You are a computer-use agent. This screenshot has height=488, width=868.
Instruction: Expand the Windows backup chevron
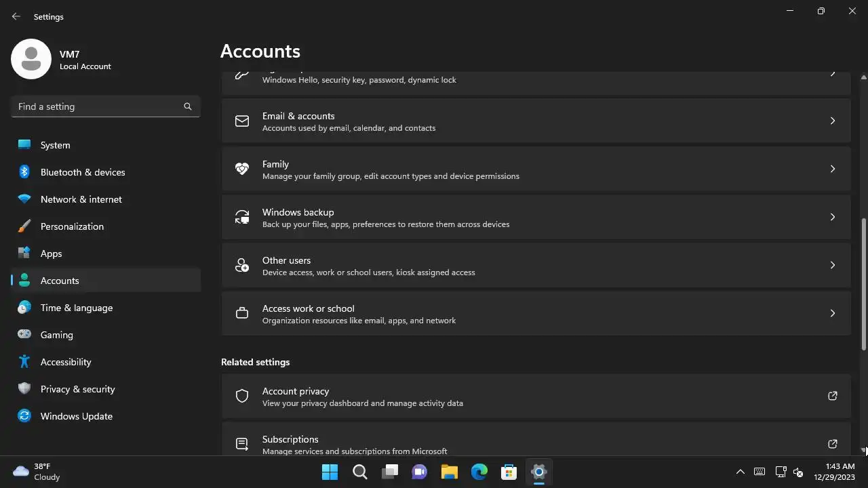833,217
